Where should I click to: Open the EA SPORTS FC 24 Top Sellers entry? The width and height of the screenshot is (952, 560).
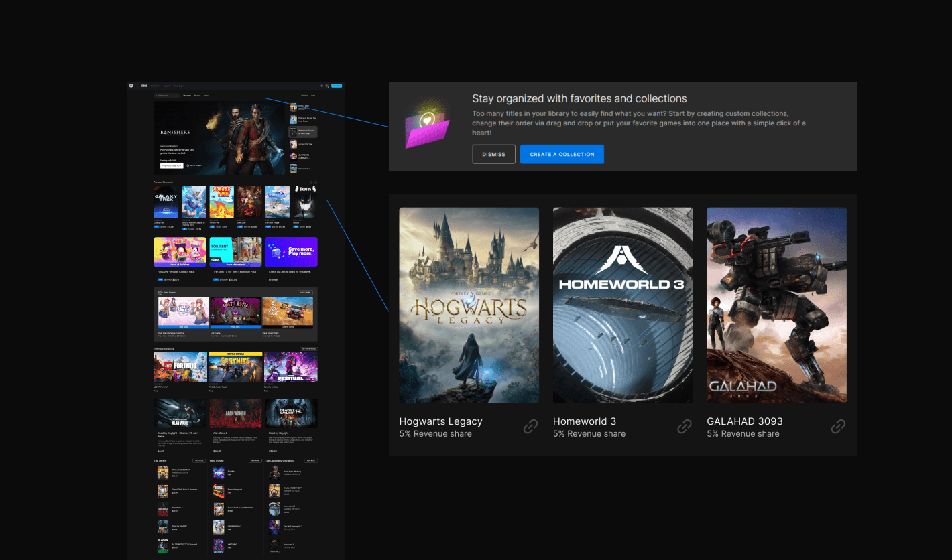point(178,546)
